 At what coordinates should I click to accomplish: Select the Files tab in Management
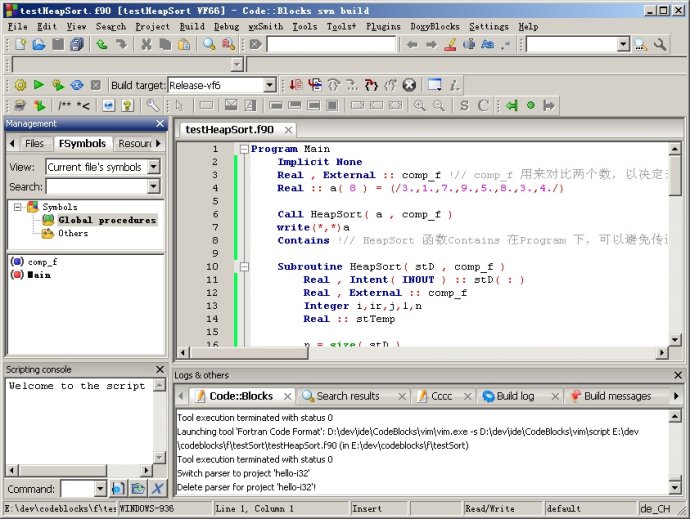click(x=34, y=144)
